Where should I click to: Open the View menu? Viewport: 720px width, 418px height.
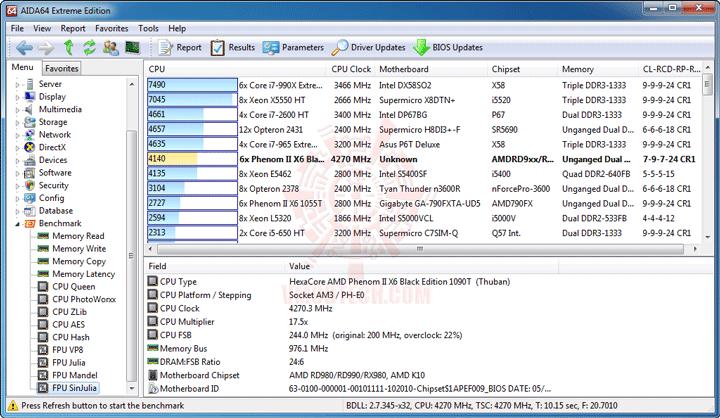click(x=42, y=28)
